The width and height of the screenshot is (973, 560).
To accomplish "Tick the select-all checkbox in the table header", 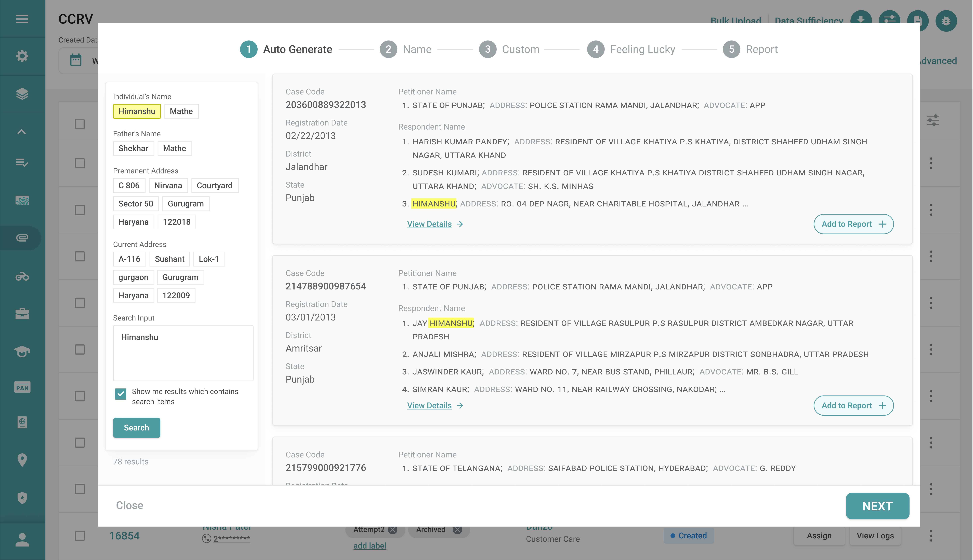I will [80, 124].
